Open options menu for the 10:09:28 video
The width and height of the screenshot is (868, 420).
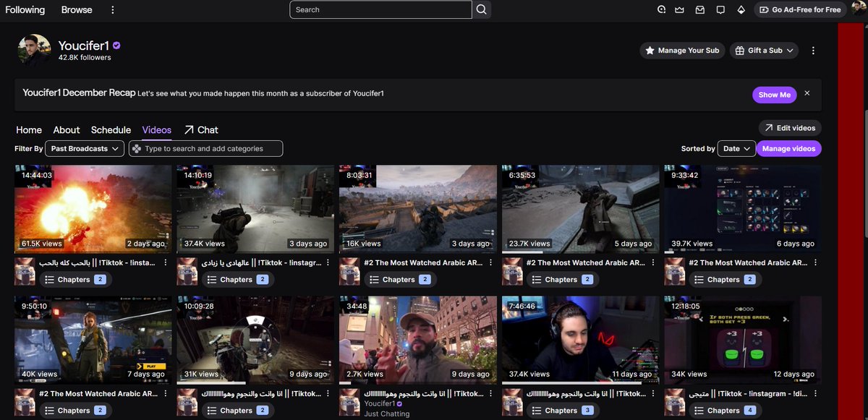pyautogui.click(x=328, y=394)
